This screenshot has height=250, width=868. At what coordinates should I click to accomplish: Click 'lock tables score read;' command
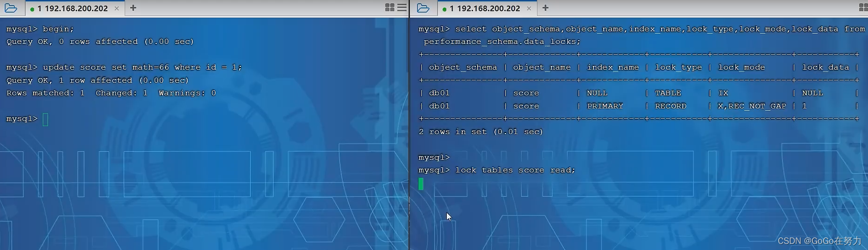click(515, 170)
